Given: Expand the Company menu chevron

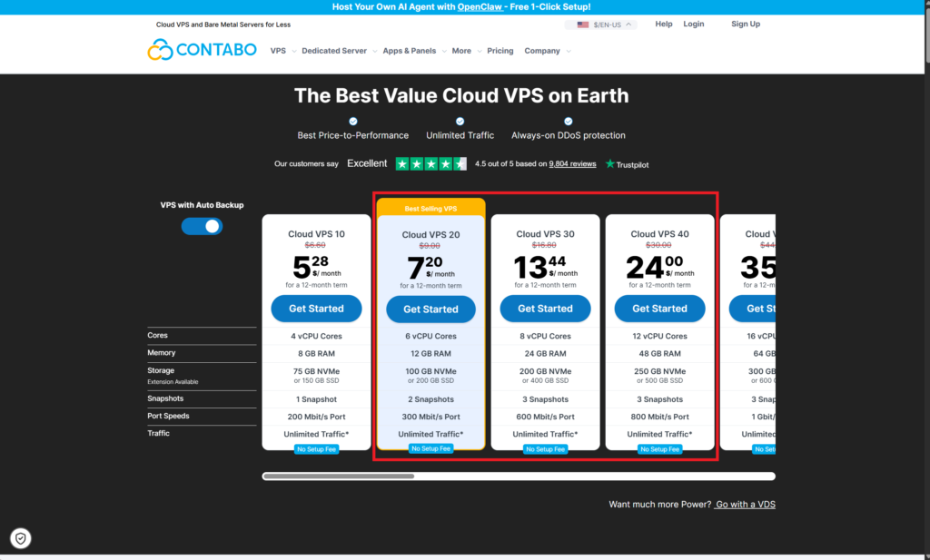Looking at the screenshot, I should click(x=569, y=52).
